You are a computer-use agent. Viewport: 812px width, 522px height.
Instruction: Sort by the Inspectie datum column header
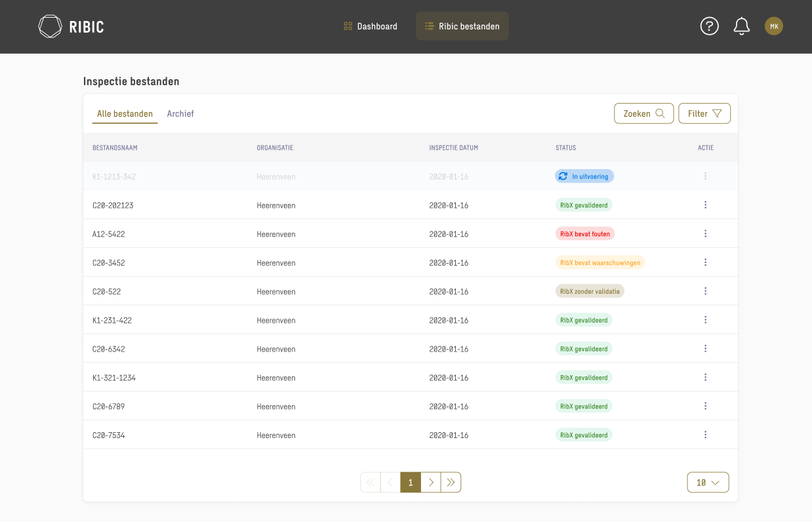tap(454, 148)
